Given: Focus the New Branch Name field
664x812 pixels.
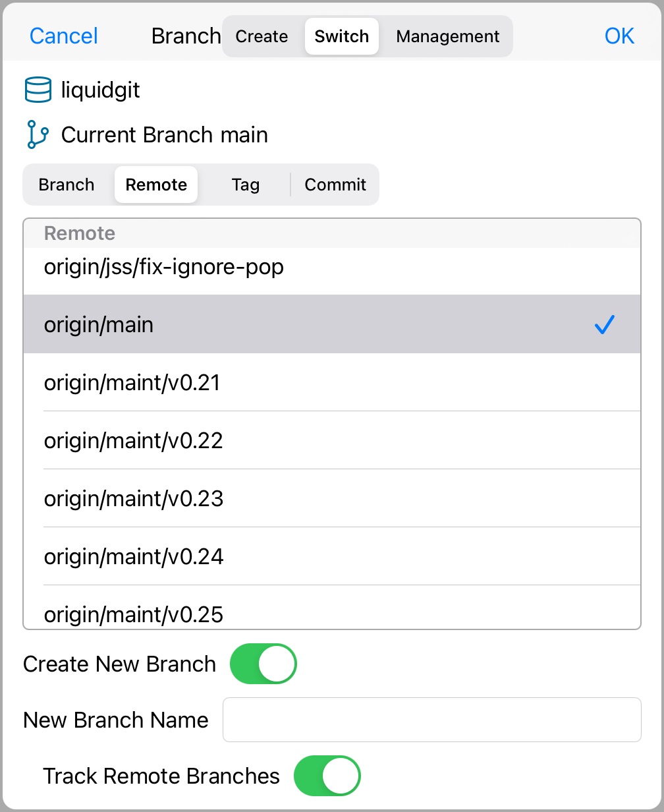Looking at the screenshot, I should [x=431, y=720].
